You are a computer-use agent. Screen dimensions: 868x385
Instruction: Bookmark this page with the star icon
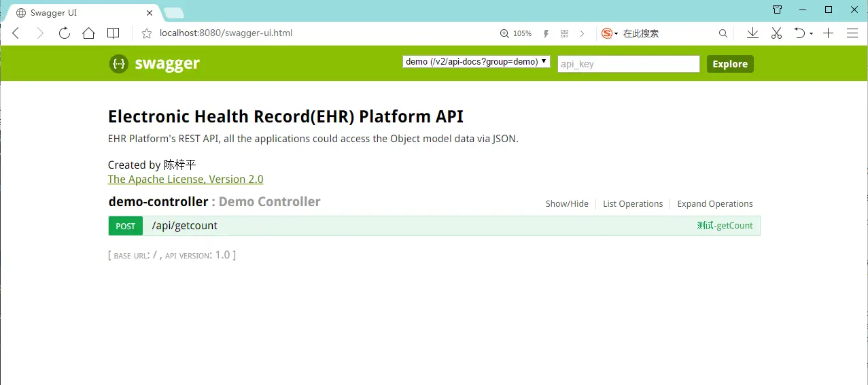tap(146, 33)
